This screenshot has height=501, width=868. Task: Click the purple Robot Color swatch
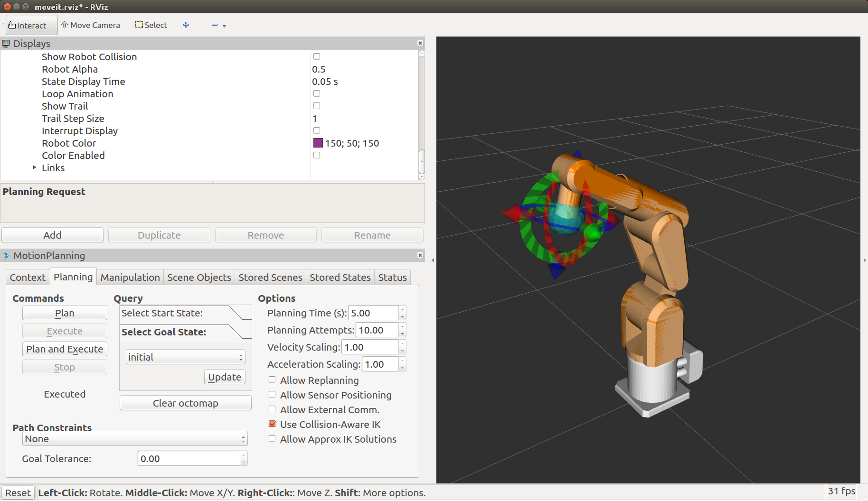click(x=318, y=143)
